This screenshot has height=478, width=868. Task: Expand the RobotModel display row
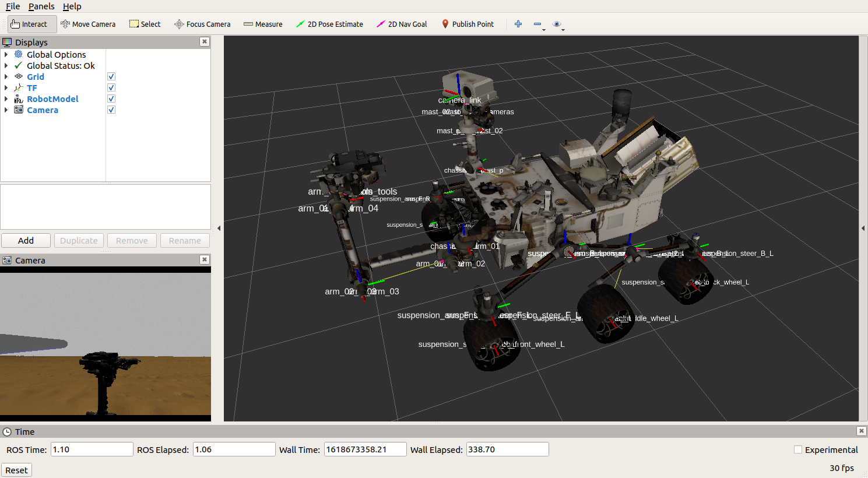[x=6, y=99]
